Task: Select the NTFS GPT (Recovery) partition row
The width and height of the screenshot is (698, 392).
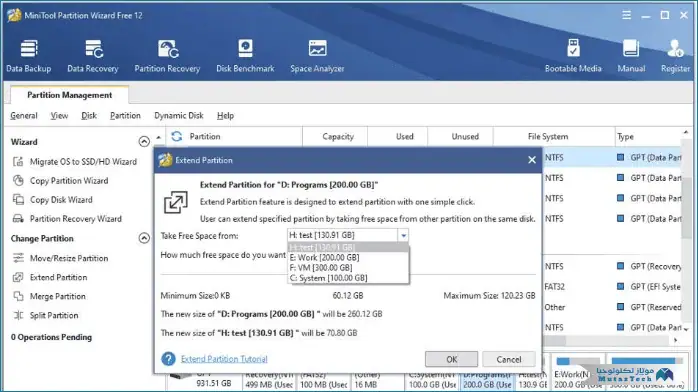Action: (613, 266)
